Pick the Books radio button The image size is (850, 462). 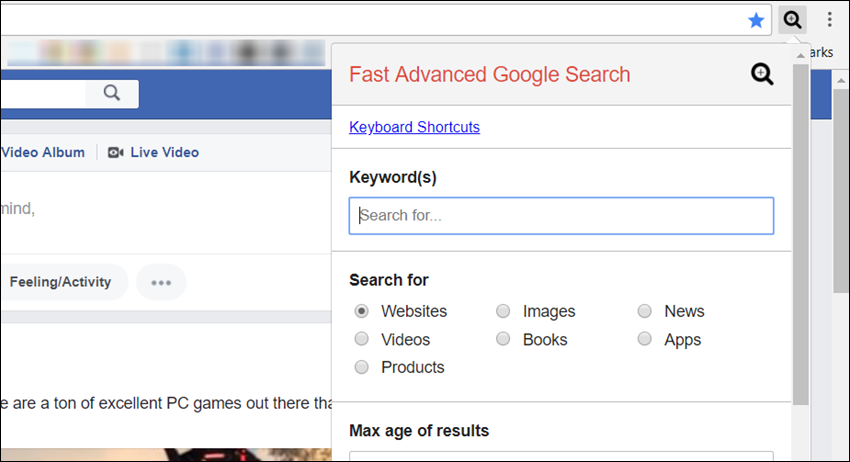click(x=504, y=339)
